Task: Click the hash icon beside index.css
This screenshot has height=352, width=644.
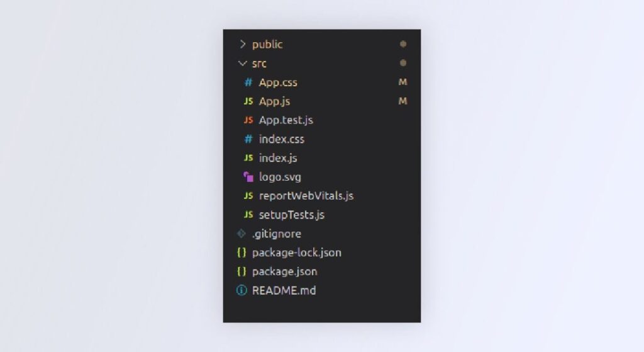Action: point(248,139)
